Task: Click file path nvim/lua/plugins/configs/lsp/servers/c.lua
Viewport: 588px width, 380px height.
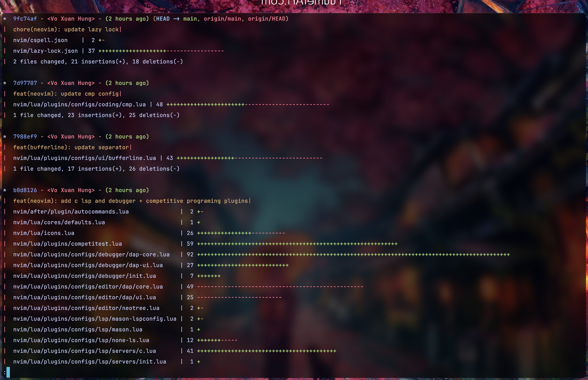Action: [x=84, y=351]
